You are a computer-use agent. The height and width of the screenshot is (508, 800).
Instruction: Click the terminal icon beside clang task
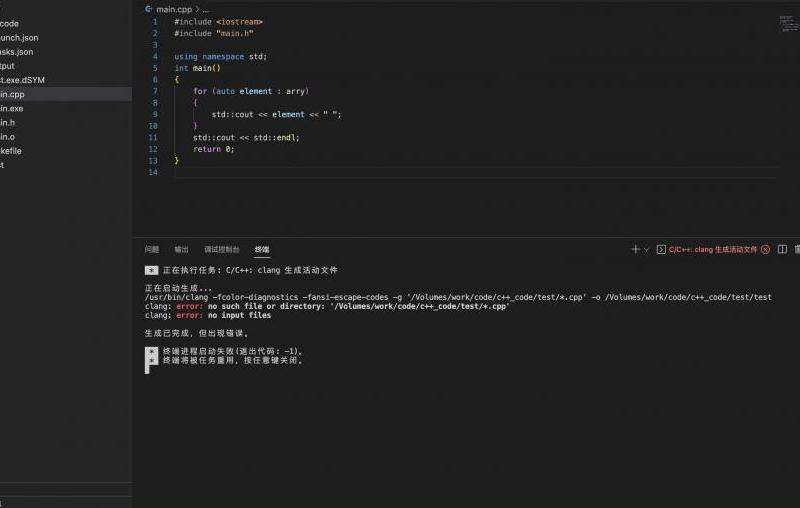click(661, 249)
